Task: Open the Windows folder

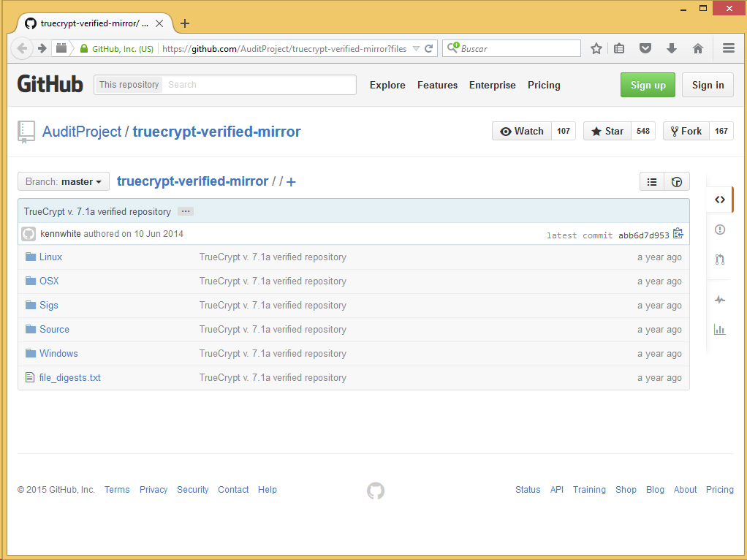Action: click(x=58, y=353)
